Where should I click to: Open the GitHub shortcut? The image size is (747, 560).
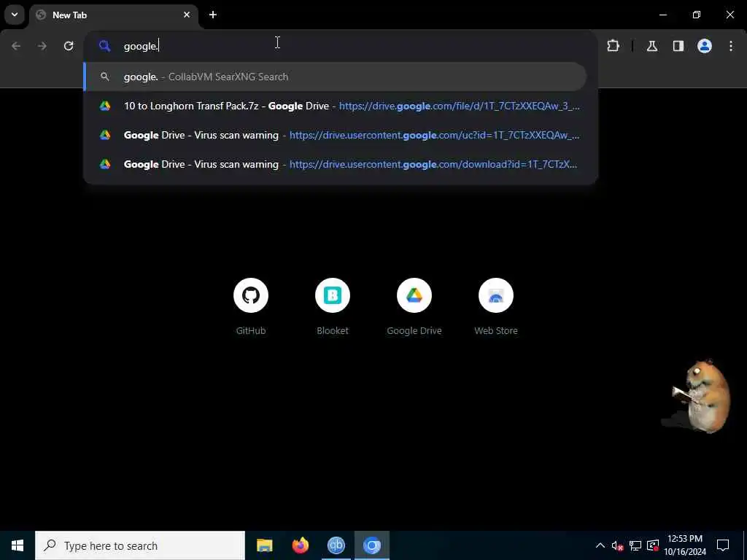251,307
